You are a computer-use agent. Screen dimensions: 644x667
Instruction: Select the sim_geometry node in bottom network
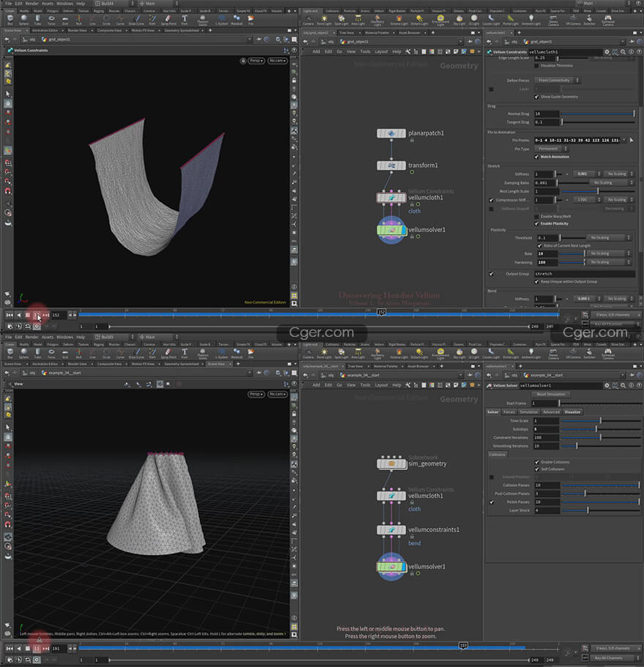tap(392, 463)
